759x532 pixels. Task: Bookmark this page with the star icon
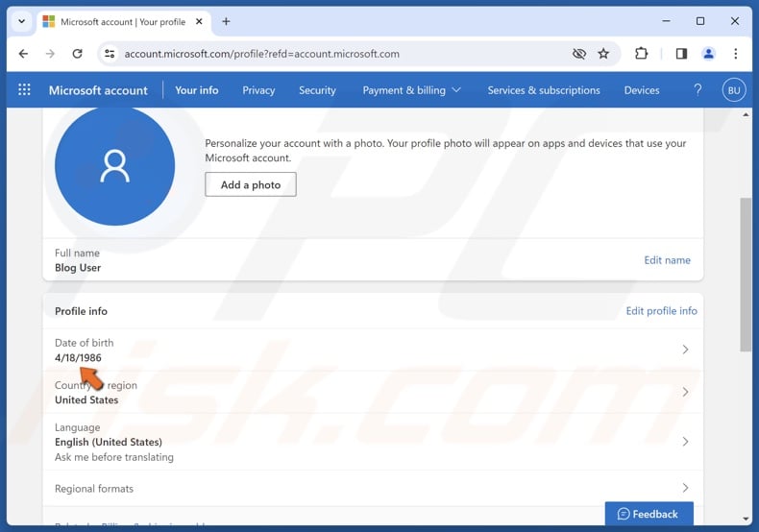pos(603,54)
